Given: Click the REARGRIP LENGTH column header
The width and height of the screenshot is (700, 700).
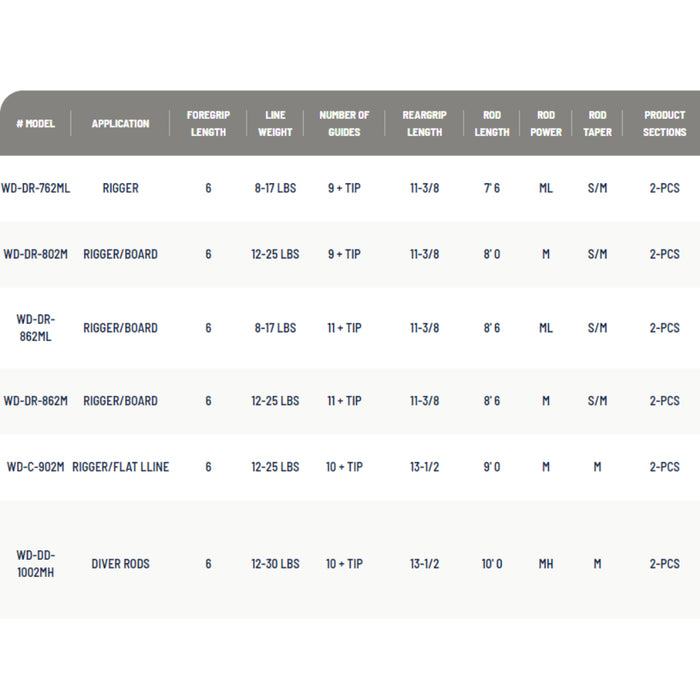Looking at the screenshot, I should pyautogui.click(x=424, y=124).
